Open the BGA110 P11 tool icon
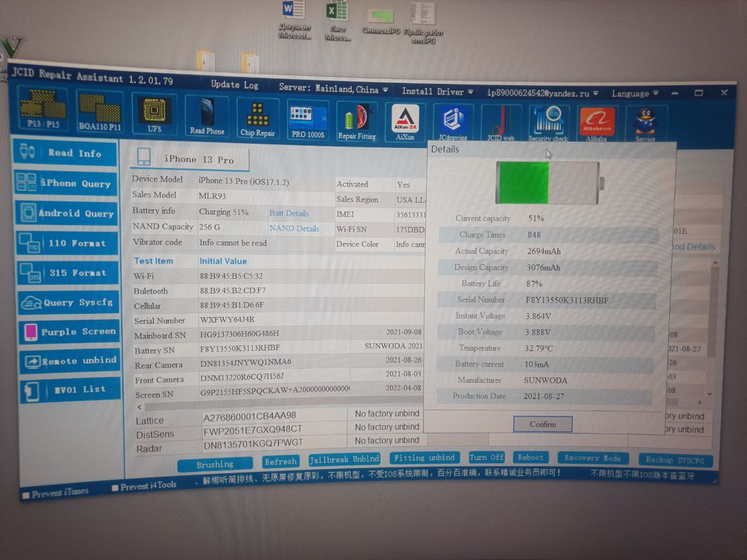This screenshot has width=747, height=560. coord(100,111)
